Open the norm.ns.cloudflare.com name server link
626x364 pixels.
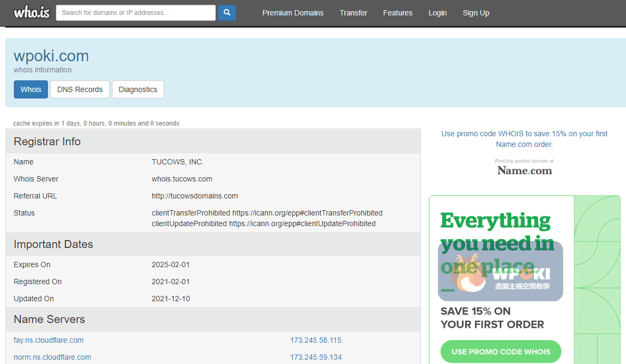(x=52, y=357)
